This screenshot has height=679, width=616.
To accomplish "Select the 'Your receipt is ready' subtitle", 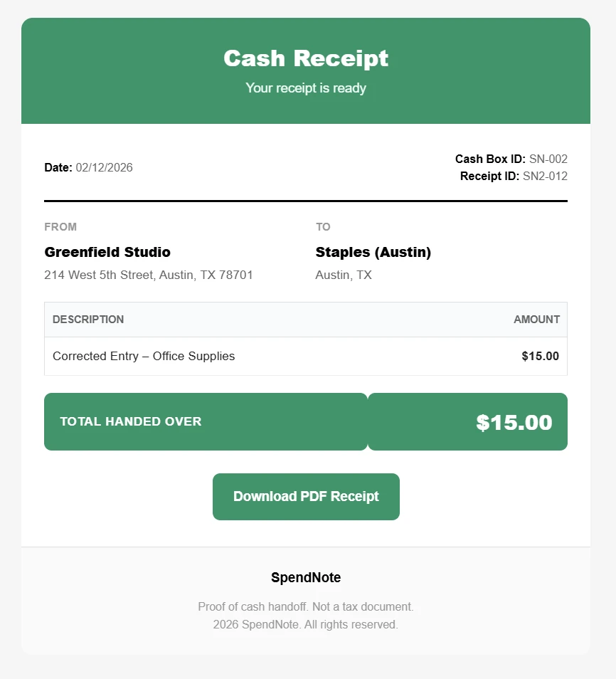I will point(305,88).
